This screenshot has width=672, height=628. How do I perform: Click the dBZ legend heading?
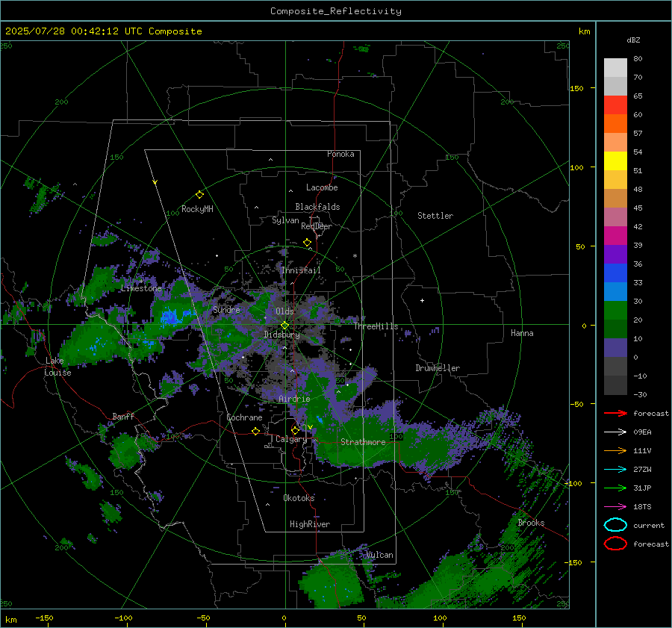[x=633, y=40]
